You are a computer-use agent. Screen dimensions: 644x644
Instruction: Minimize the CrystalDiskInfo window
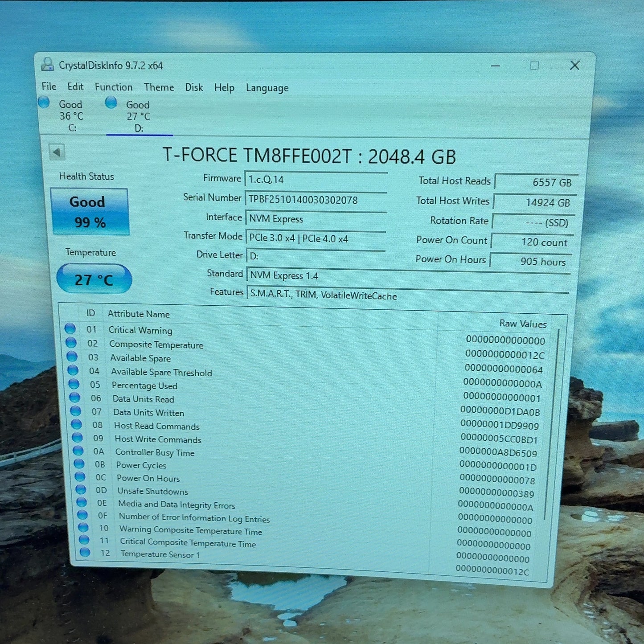(495, 66)
